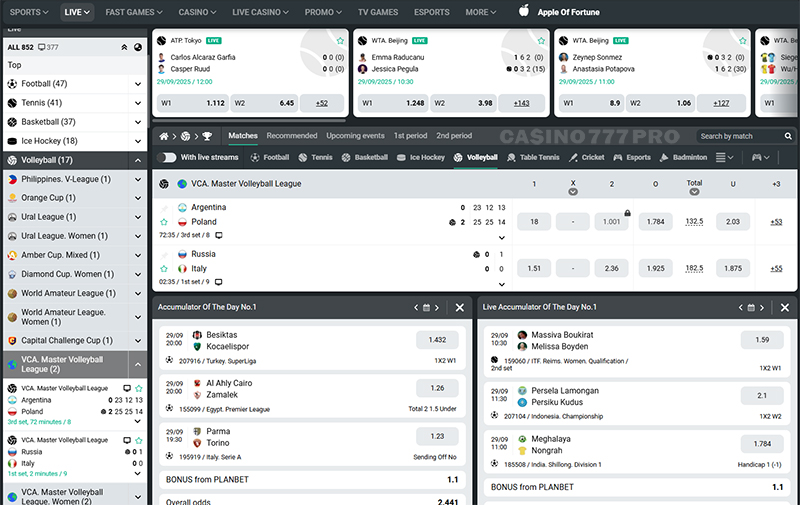Favorite the Raducanu vs Pegula match star
Screen dimensions: 800x505
pyautogui.click(x=541, y=41)
